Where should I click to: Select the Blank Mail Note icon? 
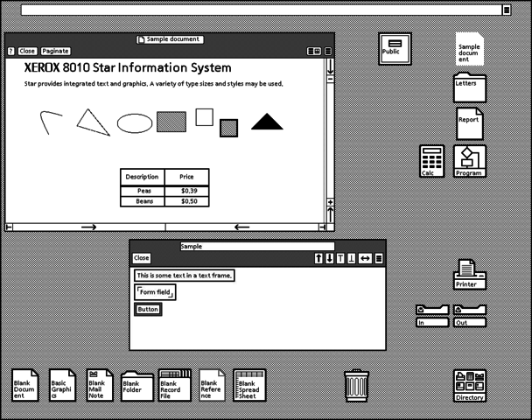[100, 385]
